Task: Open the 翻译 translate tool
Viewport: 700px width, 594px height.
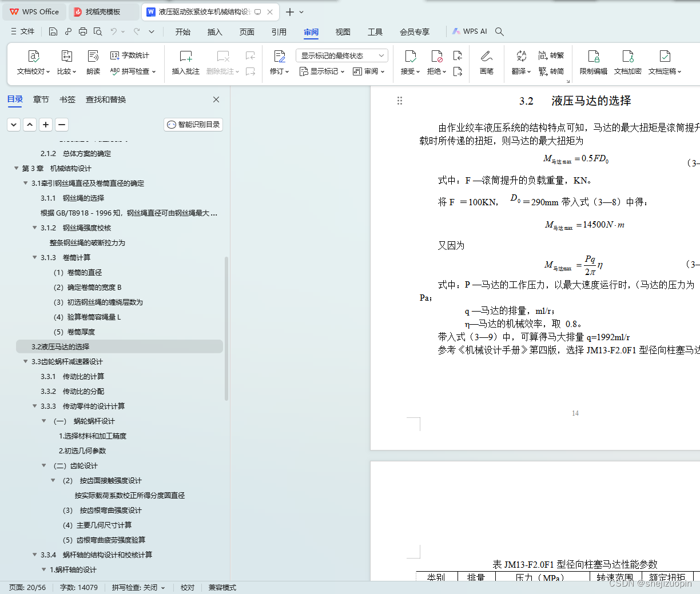Action: click(521, 63)
